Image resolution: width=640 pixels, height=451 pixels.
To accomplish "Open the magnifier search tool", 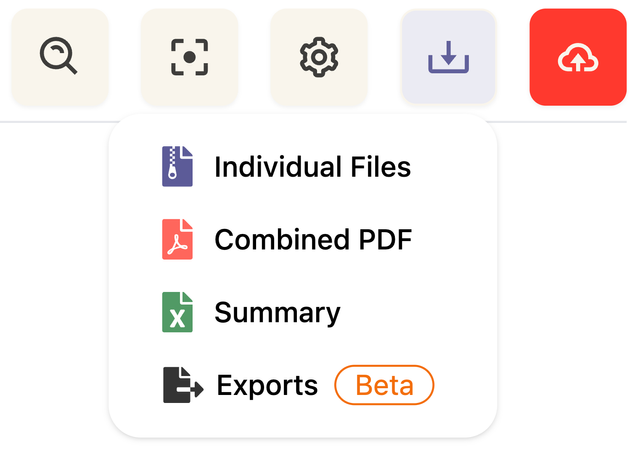I will point(60,57).
